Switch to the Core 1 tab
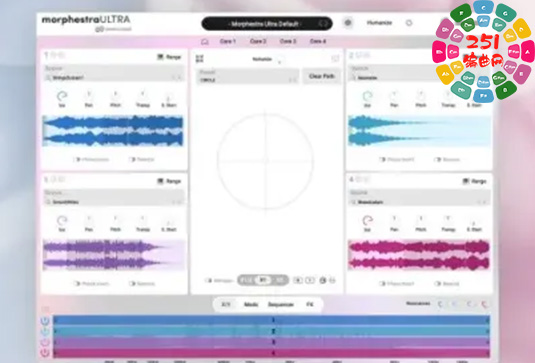Image resolution: width=535 pixels, height=363 pixels. (228, 41)
